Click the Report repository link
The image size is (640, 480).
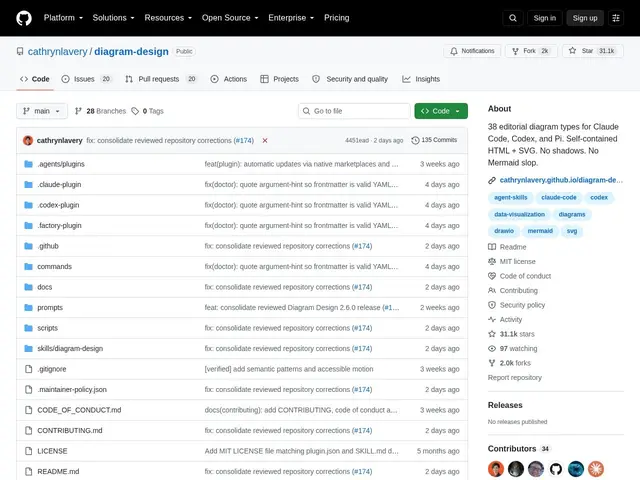[x=514, y=378]
